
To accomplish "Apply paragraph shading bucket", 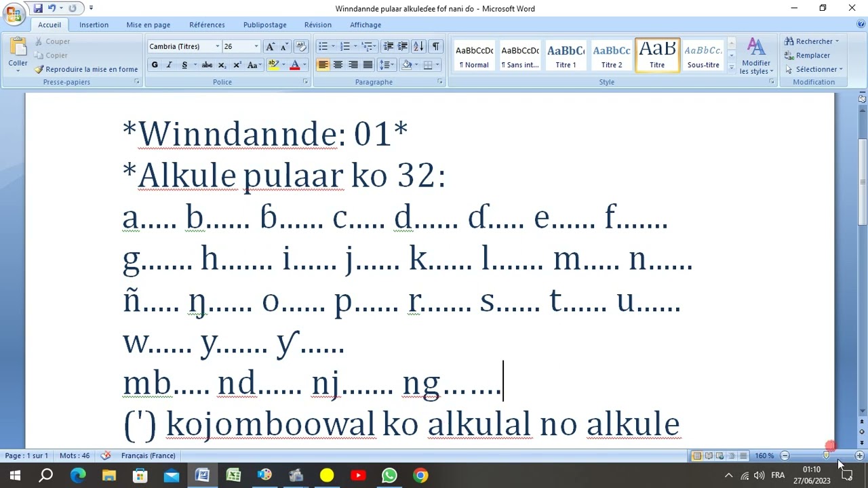I will [x=406, y=65].
